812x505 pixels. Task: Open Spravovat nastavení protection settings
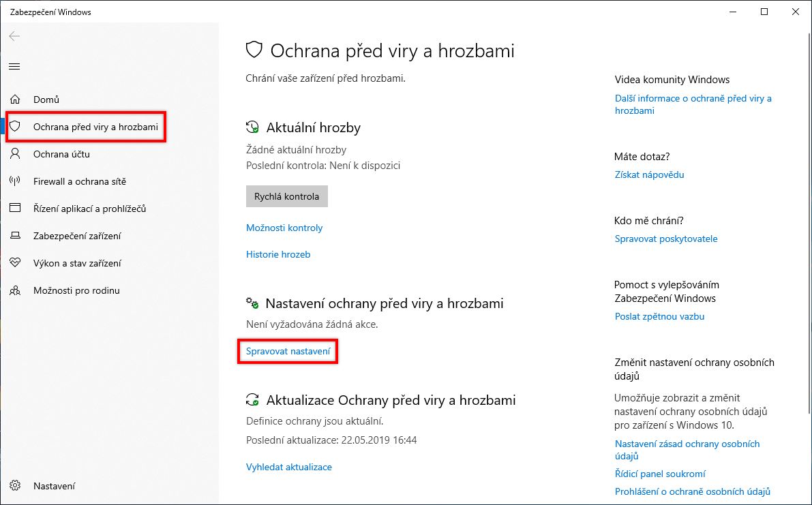coord(287,351)
